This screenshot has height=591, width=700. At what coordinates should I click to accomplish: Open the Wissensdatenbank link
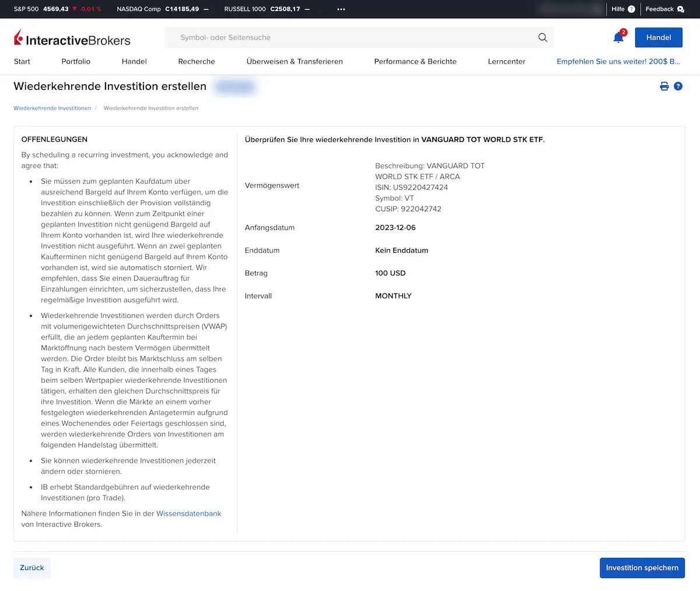(189, 513)
